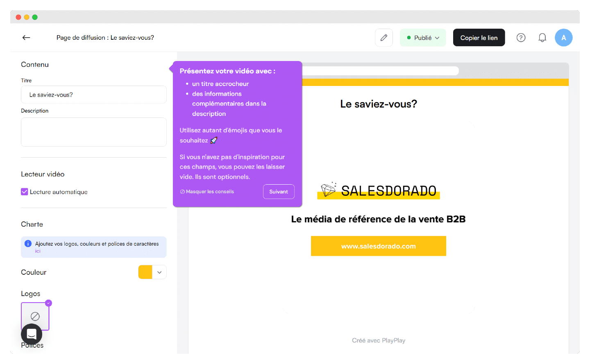Click the 'Lecteur vidéo' section heading
The image size is (590, 364).
click(x=43, y=174)
